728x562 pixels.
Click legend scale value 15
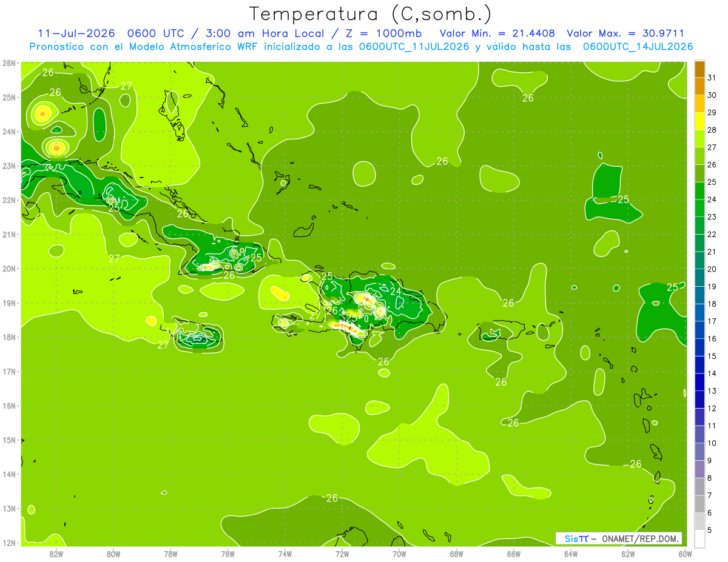tap(712, 356)
